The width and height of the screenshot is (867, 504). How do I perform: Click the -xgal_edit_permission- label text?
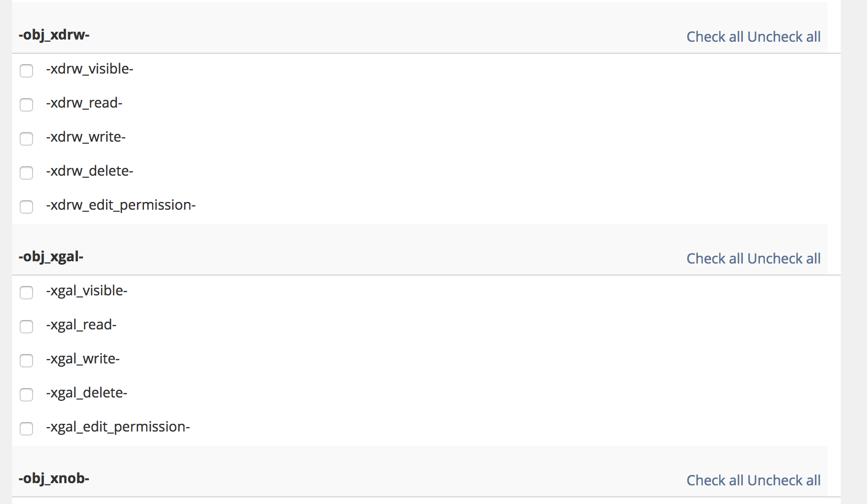click(118, 427)
